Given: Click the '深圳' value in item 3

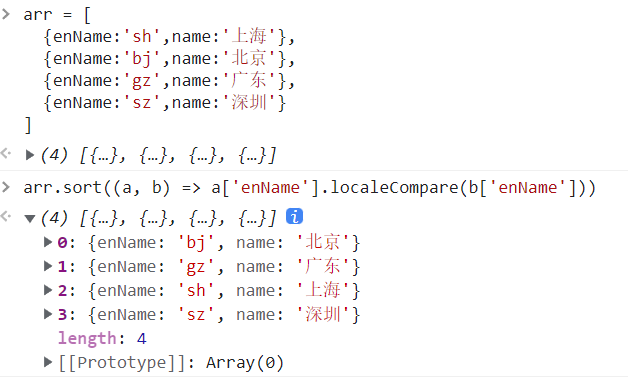Looking at the screenshot, I should [x=323, y=314].
